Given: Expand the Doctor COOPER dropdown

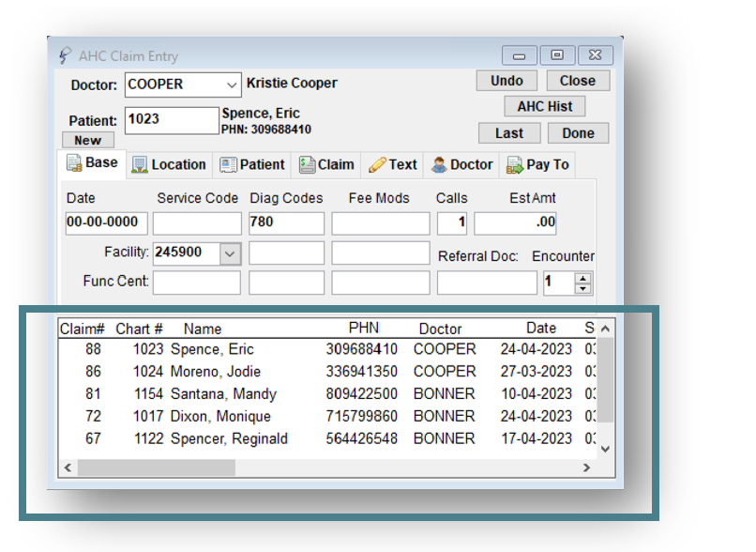Looking at the screenshot, I should click(x=232, y=84).
